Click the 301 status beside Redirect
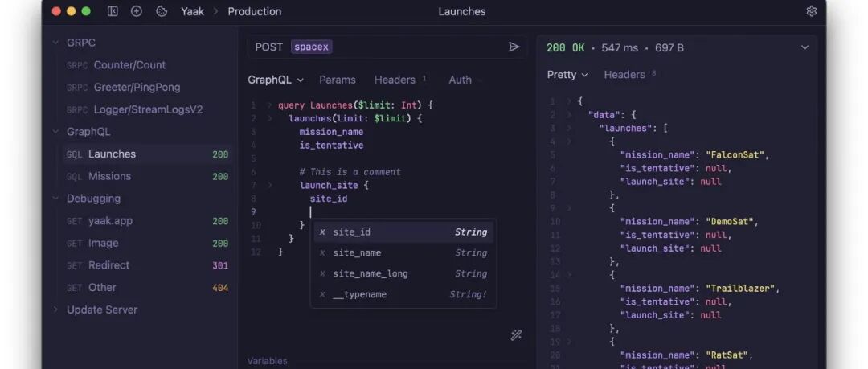The width and height of the screenshot is (868, 369). [220, 265]
